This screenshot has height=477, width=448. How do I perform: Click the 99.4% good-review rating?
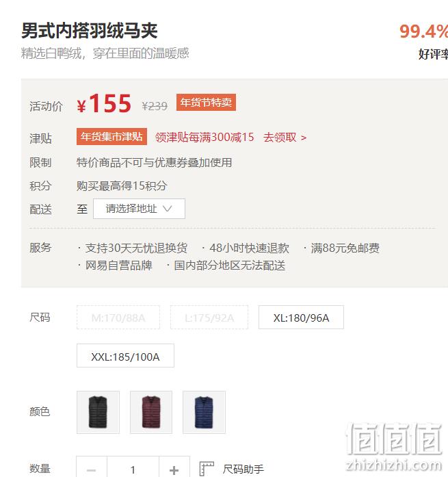[423, 31]
